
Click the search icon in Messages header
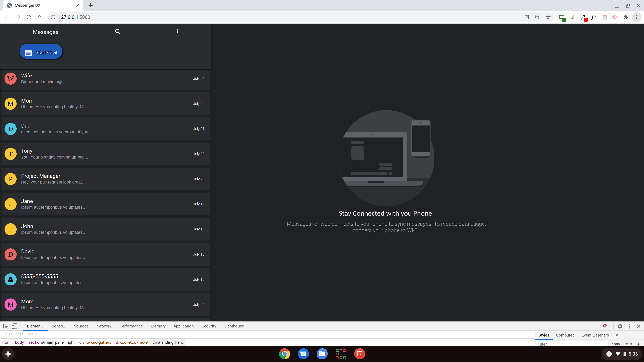[118, 32]
